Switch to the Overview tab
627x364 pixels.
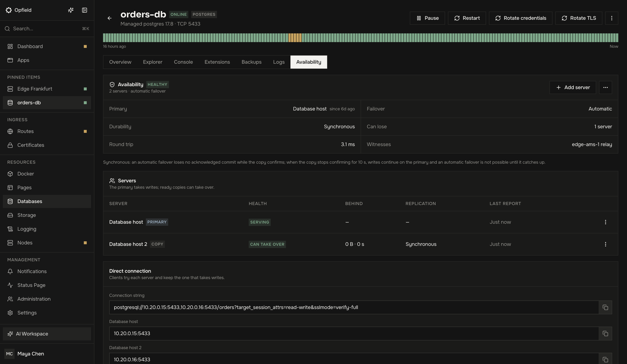[120, 62]
